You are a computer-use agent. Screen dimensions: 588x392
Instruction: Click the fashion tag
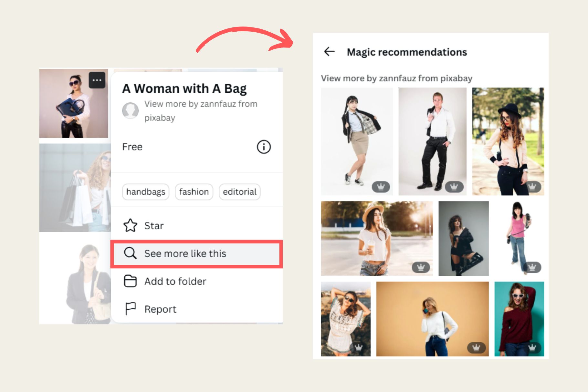(194, 192)
